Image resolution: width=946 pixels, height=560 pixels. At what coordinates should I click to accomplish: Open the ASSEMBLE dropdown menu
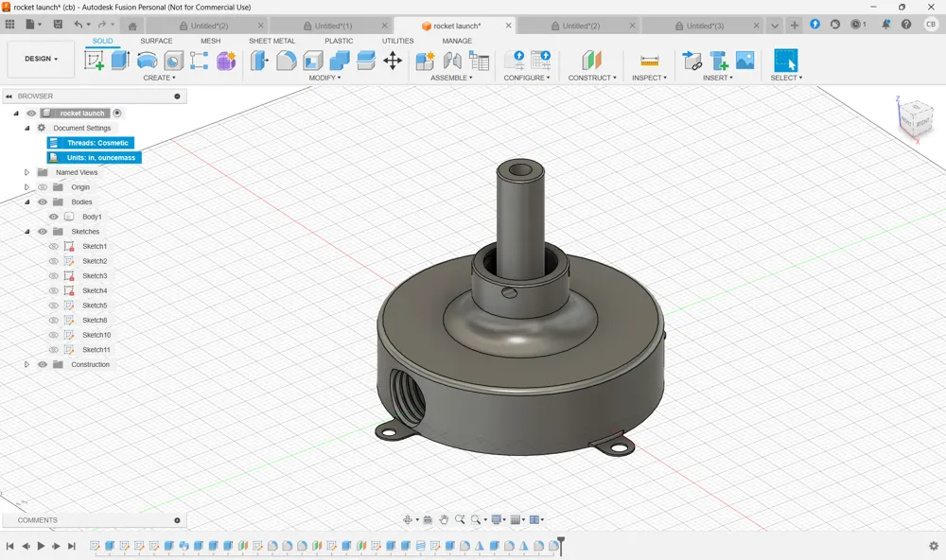click(x=451, y=78)
